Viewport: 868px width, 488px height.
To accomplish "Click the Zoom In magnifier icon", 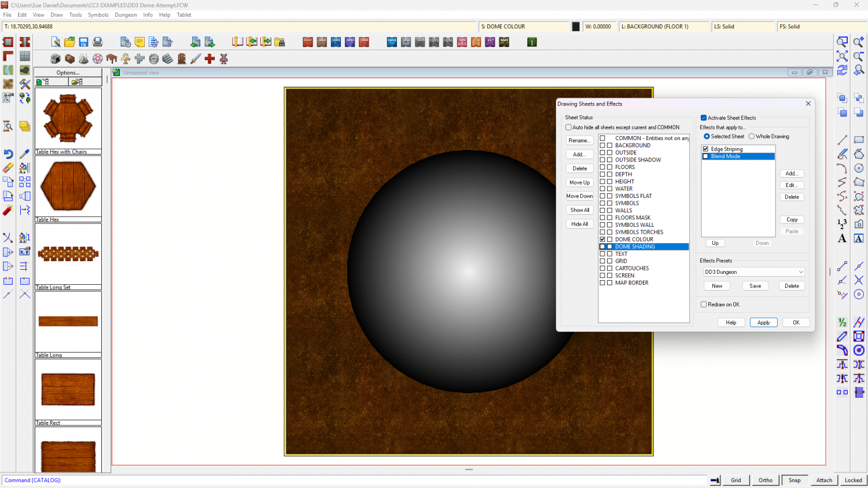I will (x=859, y=42).
